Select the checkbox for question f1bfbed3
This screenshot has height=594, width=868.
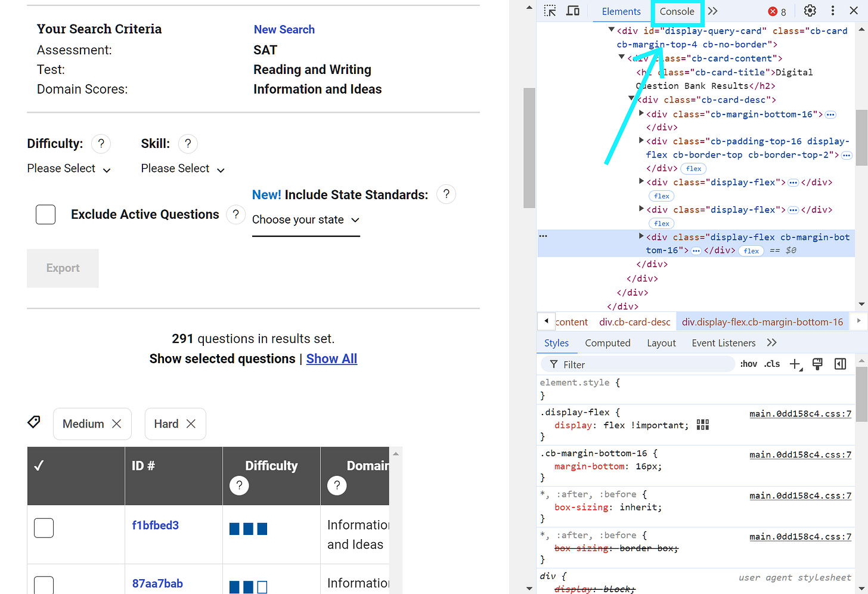click(44, 528)
